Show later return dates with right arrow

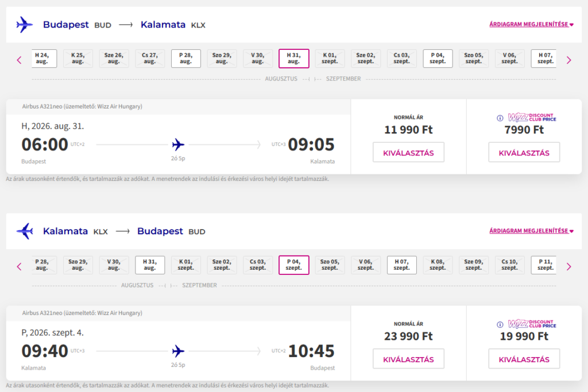click(569, 266)
